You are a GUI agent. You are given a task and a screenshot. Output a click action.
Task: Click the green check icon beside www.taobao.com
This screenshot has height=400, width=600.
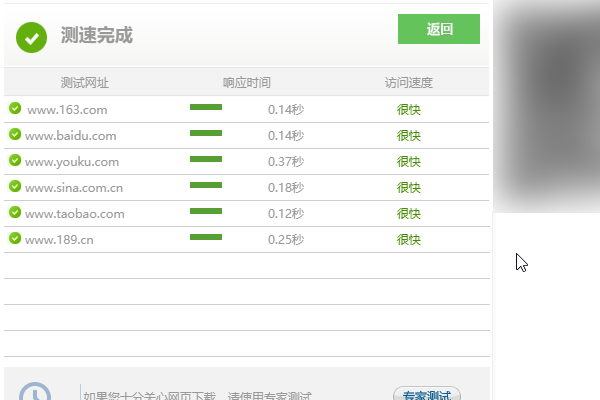point(15,212)
